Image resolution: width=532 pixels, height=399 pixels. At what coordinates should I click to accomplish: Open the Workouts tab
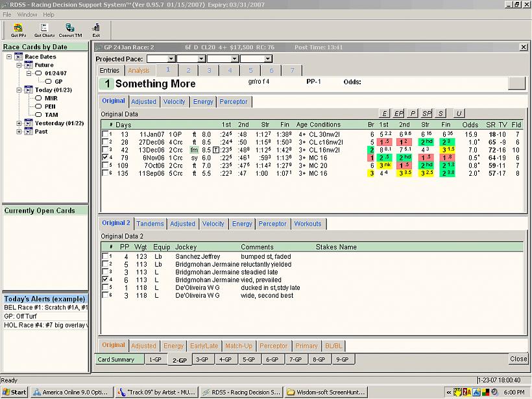click(308, 224)
